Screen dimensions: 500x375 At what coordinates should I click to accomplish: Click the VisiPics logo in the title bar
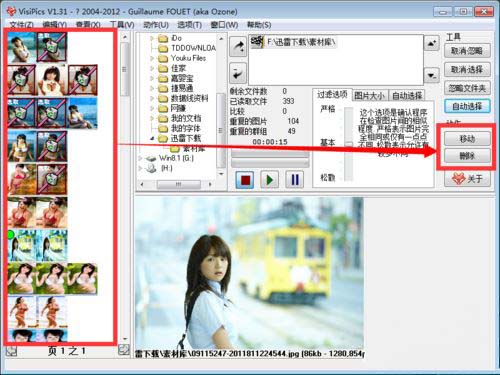click(11, 11)
